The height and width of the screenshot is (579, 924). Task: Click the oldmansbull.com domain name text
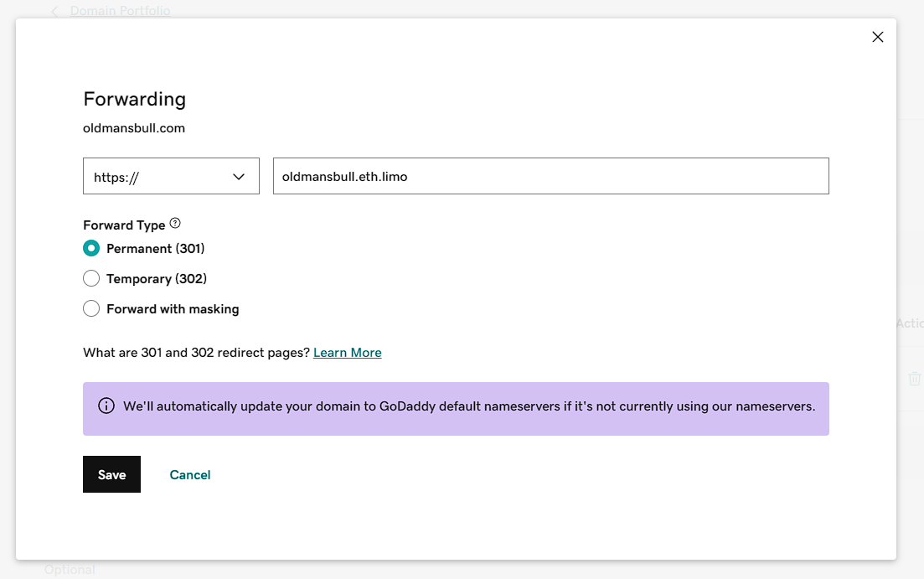(x=134, y=128)
